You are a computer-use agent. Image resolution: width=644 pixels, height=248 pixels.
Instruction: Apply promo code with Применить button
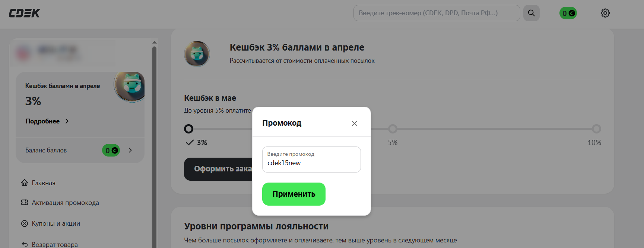click(294, 194)
